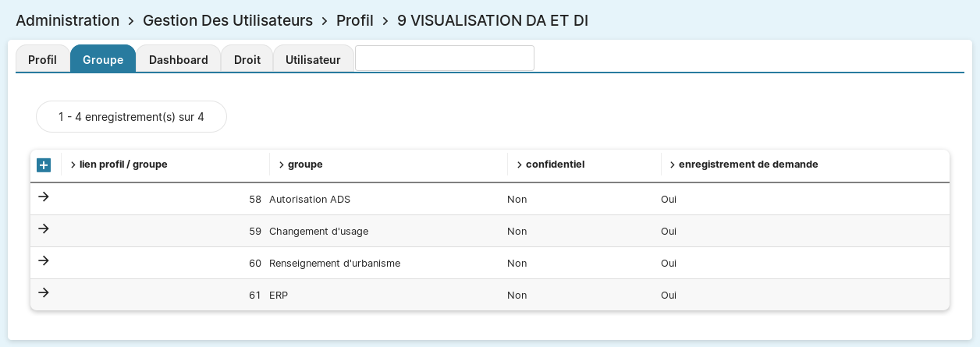This screenshot has height=347, width=980.
Task: Click the blue plus add-record icon
Action: click(44, 165)
